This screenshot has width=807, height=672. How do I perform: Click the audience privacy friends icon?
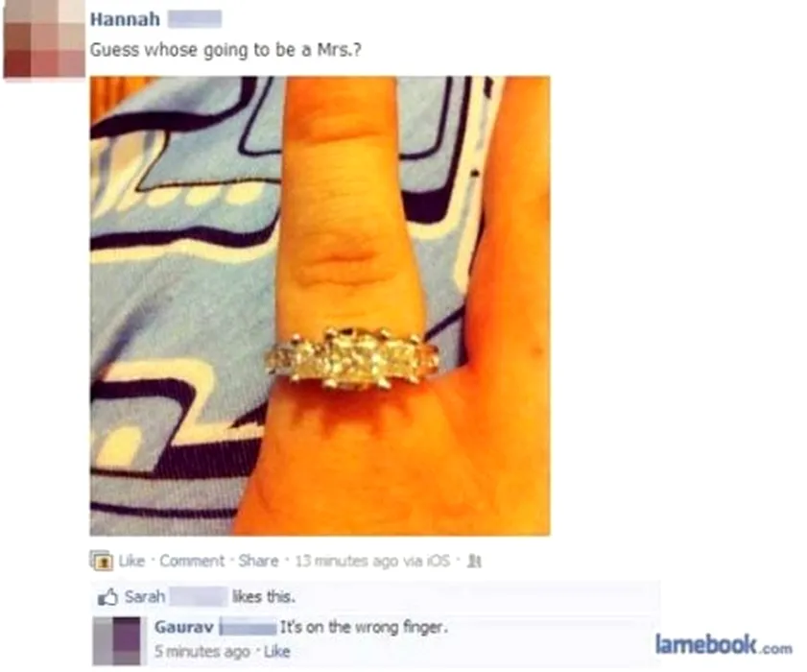(475, 561)
